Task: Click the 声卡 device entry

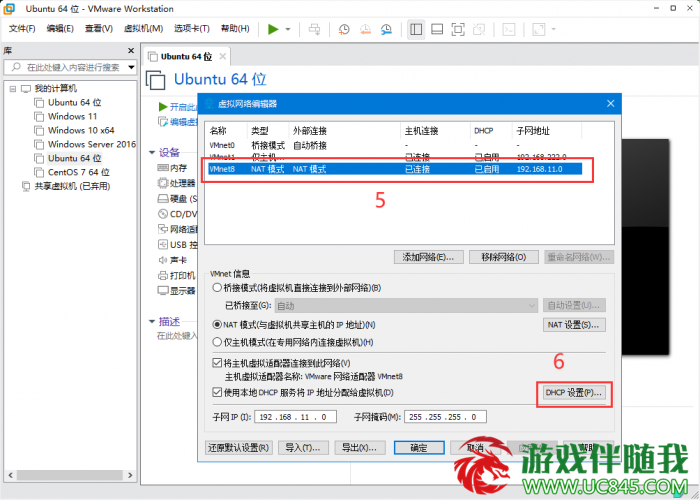Action: point(172,260)
